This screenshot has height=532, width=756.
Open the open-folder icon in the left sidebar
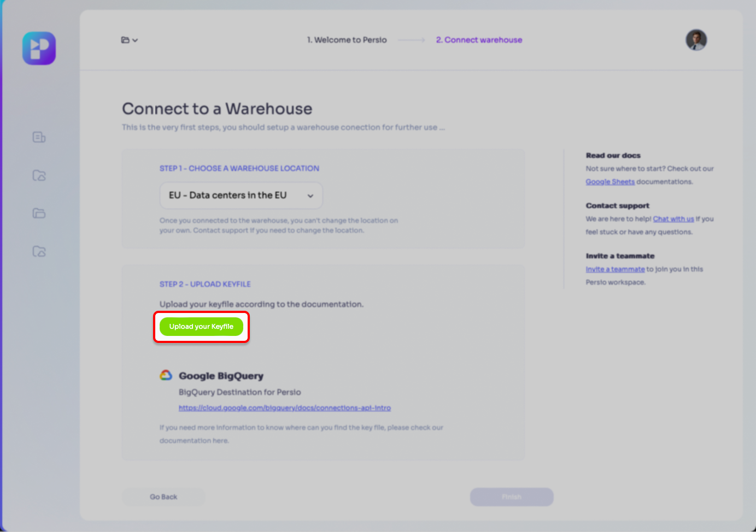coord(39,213)
